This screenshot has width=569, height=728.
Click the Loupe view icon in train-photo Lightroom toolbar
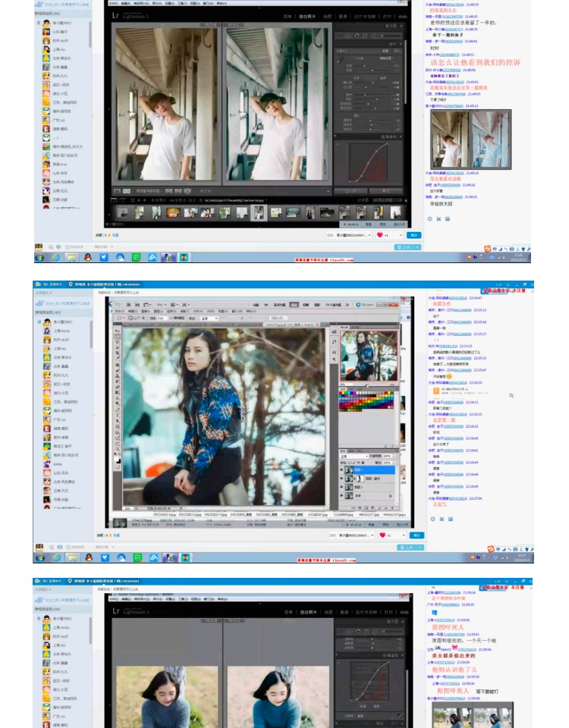(x=117, y=191)
